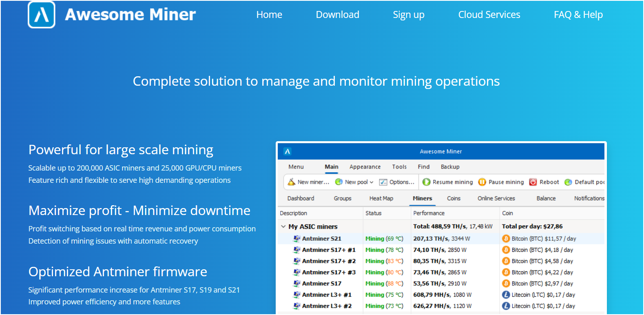
Task: Open the Heat Map tab
Action: 381,198
